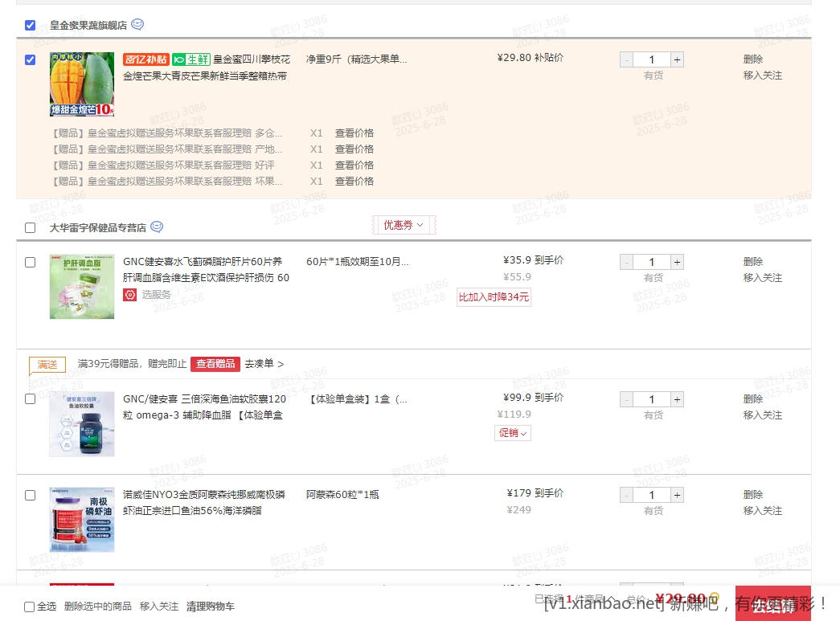Click the 比加入时降34元 price-drop tag
The image size is (840, 621).
494,296
